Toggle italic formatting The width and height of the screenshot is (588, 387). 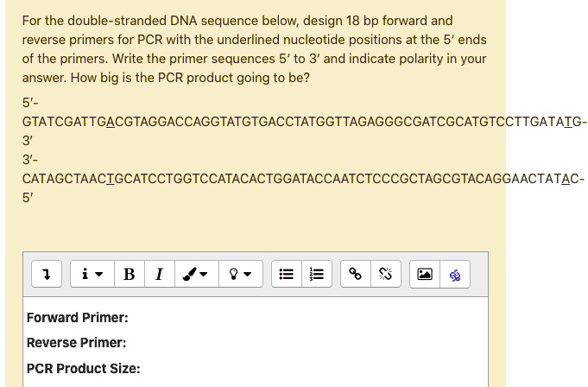[159, 275]
